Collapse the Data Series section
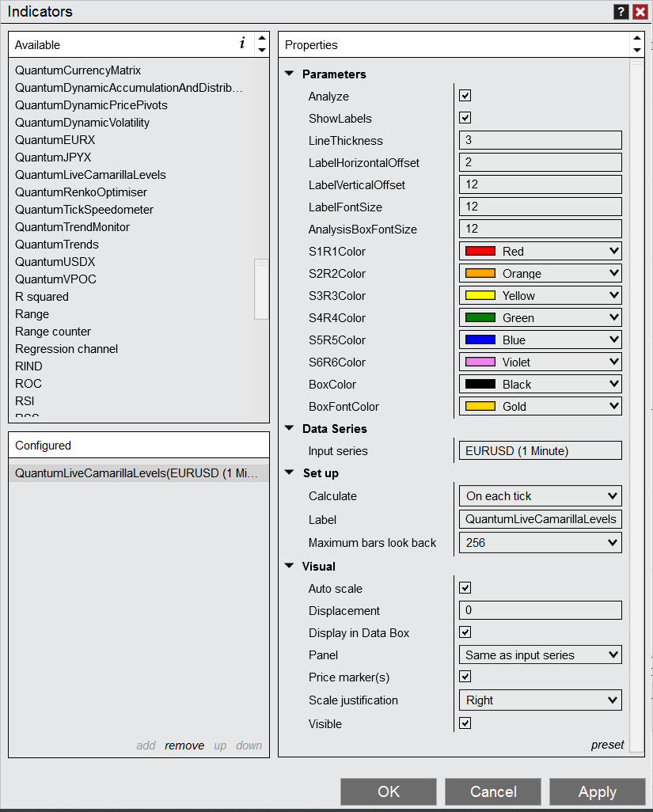This screenshot has height=812, width=653. tap(290, 428)
